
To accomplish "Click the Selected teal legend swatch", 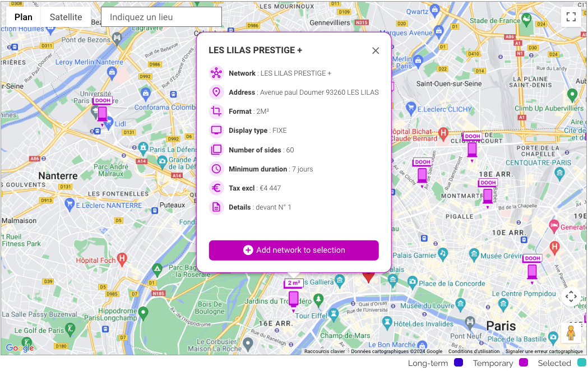I will (582, 363).
